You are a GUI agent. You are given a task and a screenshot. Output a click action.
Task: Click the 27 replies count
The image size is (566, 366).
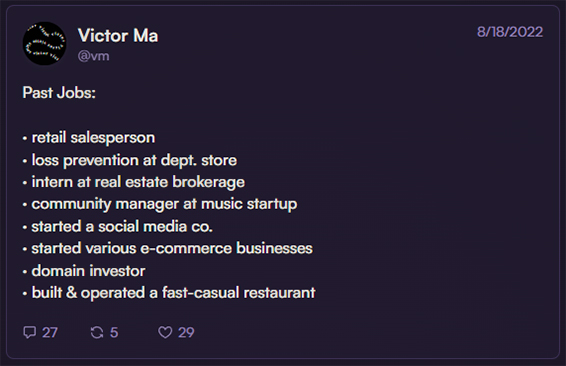pyautogui.click(x=50, y=332)
